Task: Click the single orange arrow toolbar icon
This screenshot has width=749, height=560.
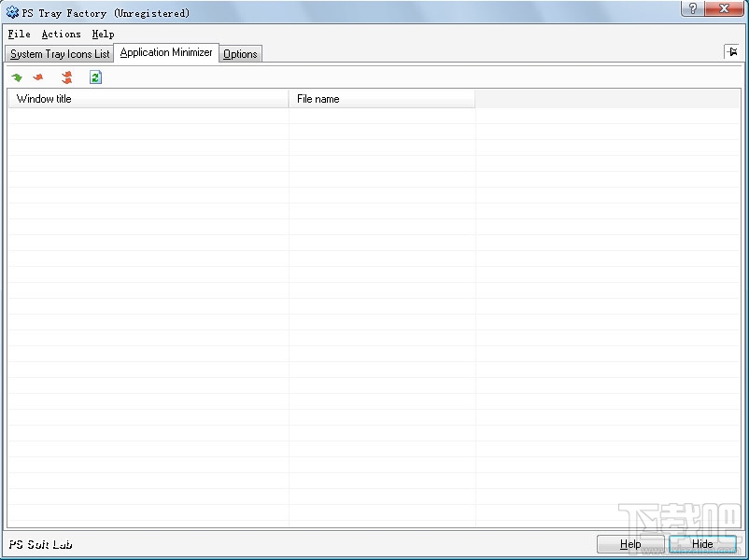Action: (38, 77)
